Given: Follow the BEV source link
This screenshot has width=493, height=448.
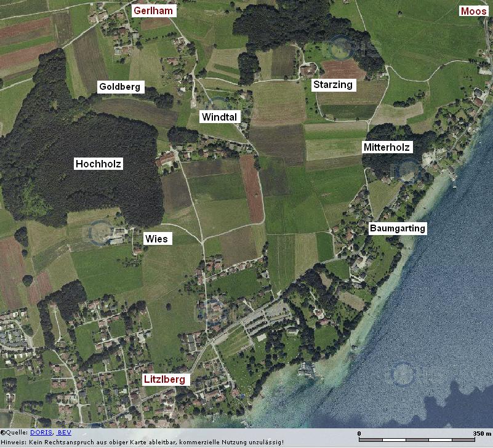Looking at the screenshot, I should click(65, 433).
